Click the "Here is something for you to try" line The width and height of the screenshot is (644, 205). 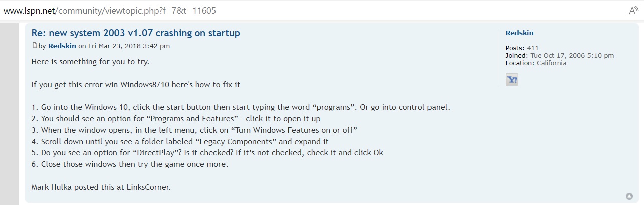point(90,62)
